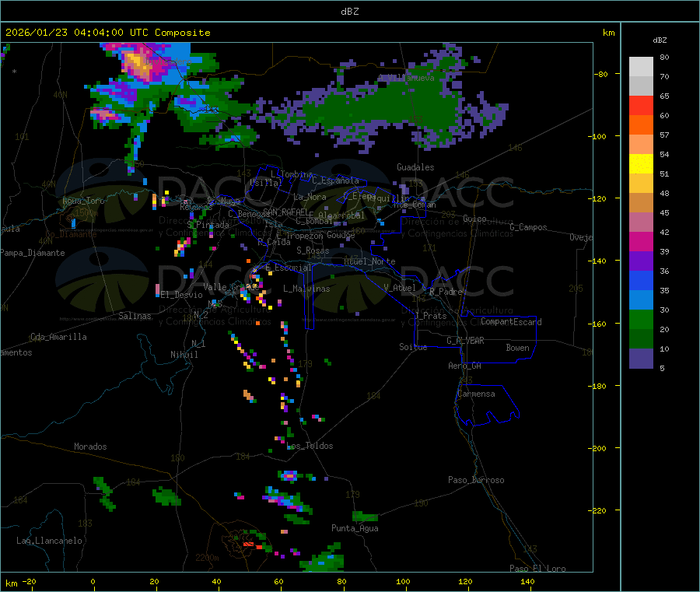Click the timestamp '2026/01/23 04:04:00 UTC Composite'
700x592 pixels.
click(x=107, y=33)
